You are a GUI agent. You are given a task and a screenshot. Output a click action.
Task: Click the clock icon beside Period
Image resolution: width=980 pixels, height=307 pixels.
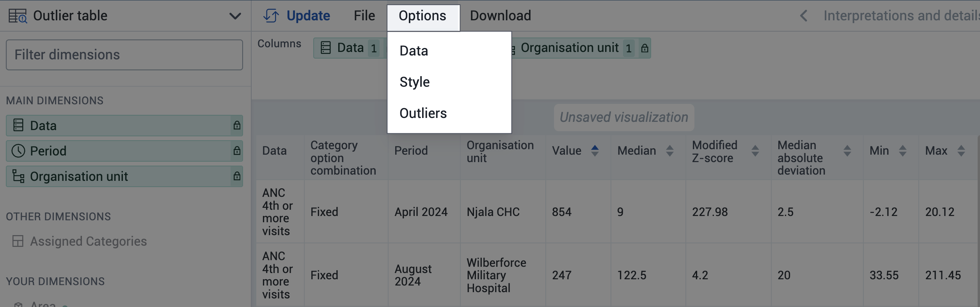pos(18,151)
